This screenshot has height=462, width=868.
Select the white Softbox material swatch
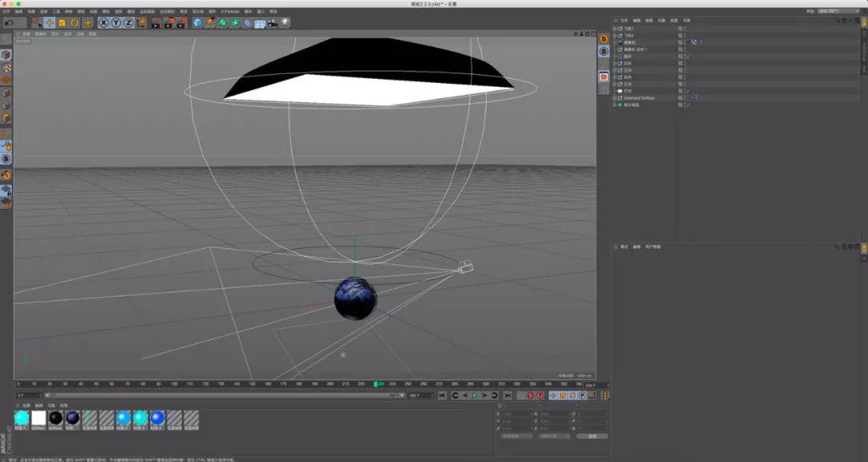click(x=39, y=418)
